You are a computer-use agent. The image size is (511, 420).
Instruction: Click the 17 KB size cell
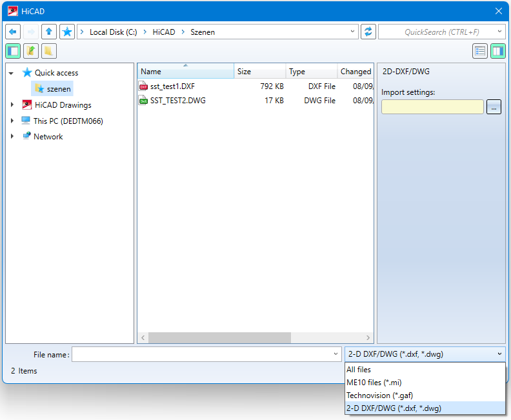(274, 101)
